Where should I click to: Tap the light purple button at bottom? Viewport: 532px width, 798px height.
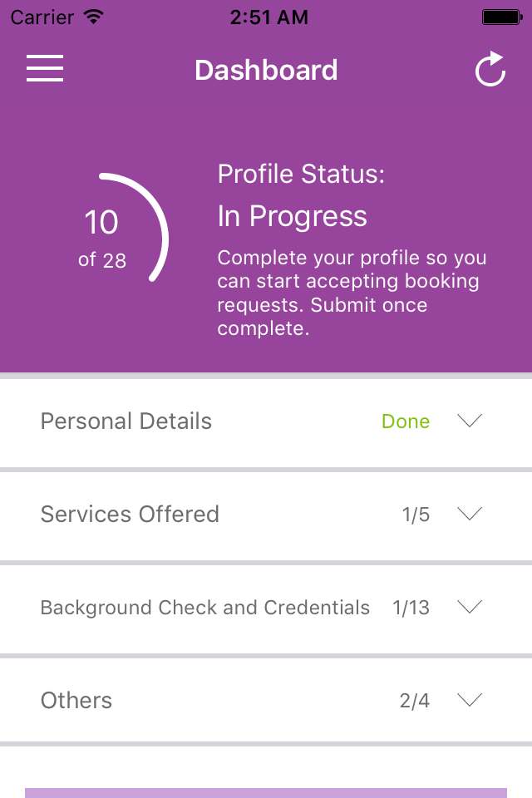point(266,793)
